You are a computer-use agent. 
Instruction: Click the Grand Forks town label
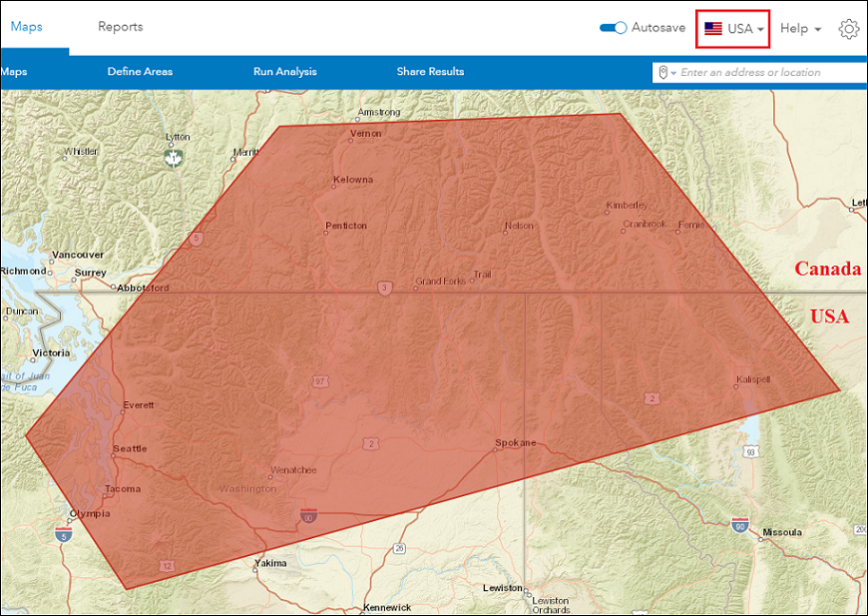point(441,282)
